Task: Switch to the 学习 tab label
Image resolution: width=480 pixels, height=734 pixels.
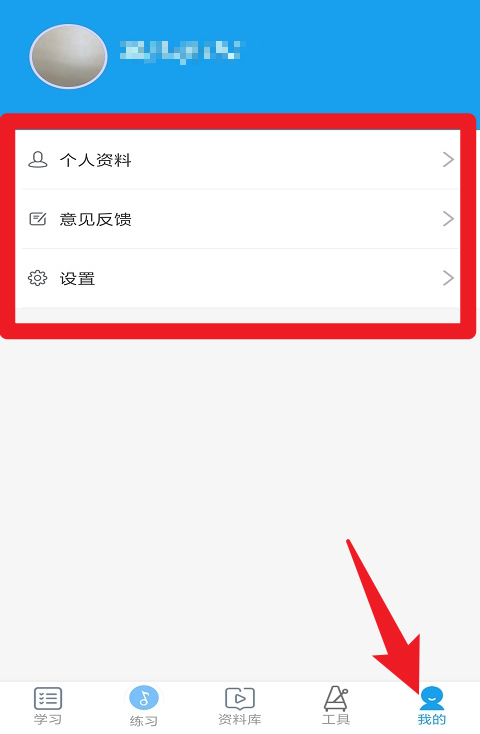Action: tap(48, 719)
